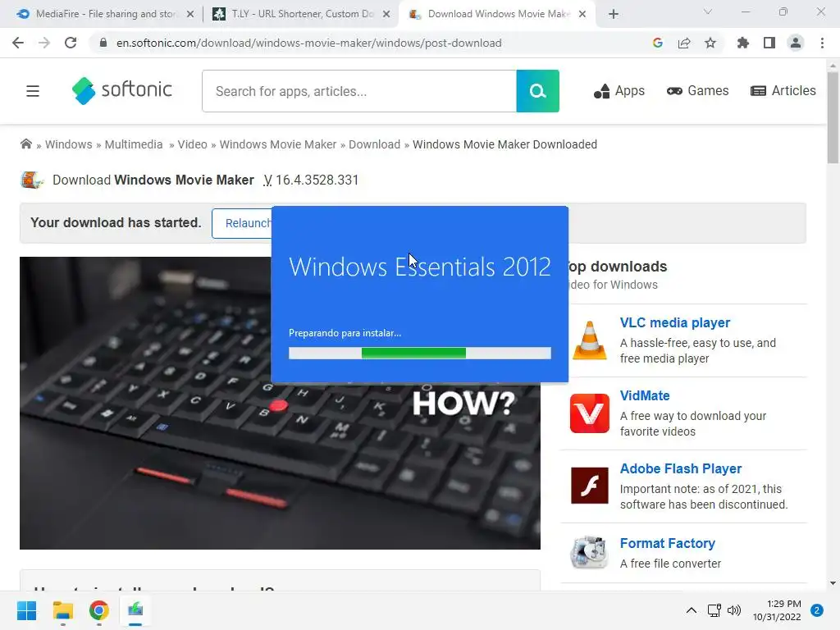Open the Windows Start menu
This screenshot has width=840, height=630.
26,610
